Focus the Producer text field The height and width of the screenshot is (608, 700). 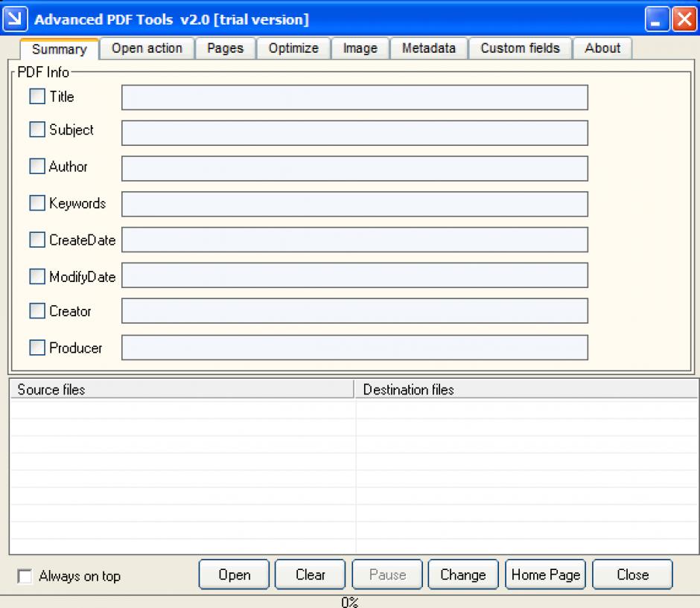[355, 348]
